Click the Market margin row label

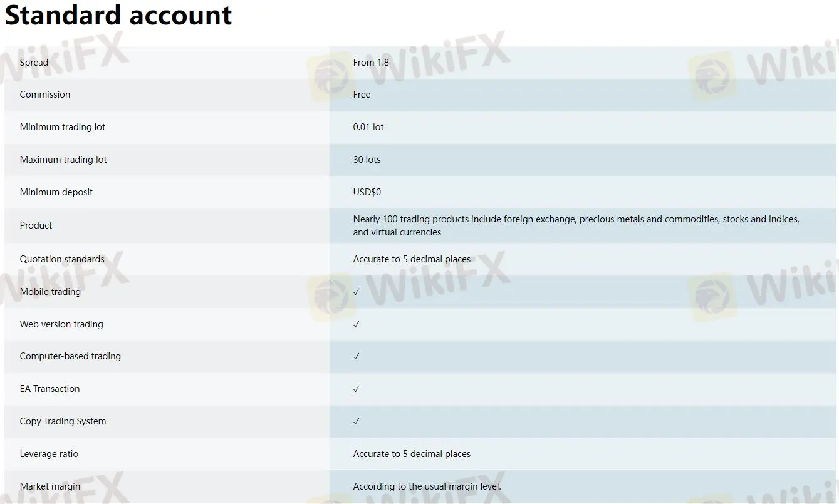point(50,486)
